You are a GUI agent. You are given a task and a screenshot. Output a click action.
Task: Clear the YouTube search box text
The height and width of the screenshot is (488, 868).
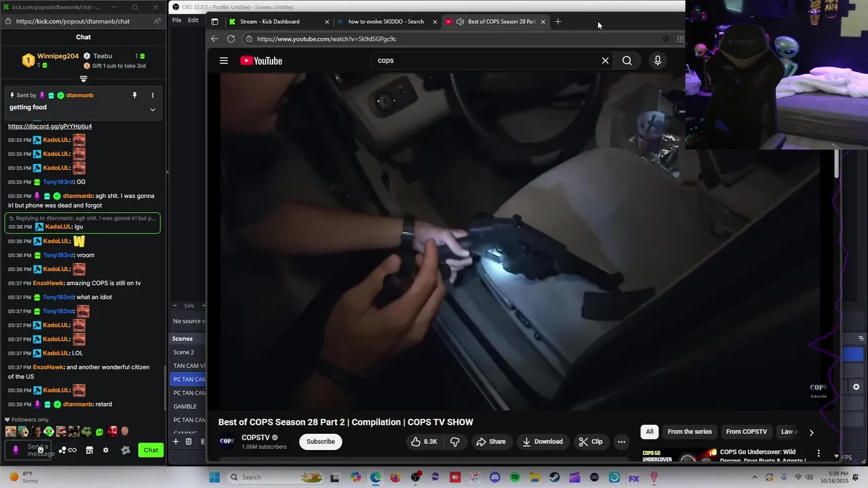[605, 60]
